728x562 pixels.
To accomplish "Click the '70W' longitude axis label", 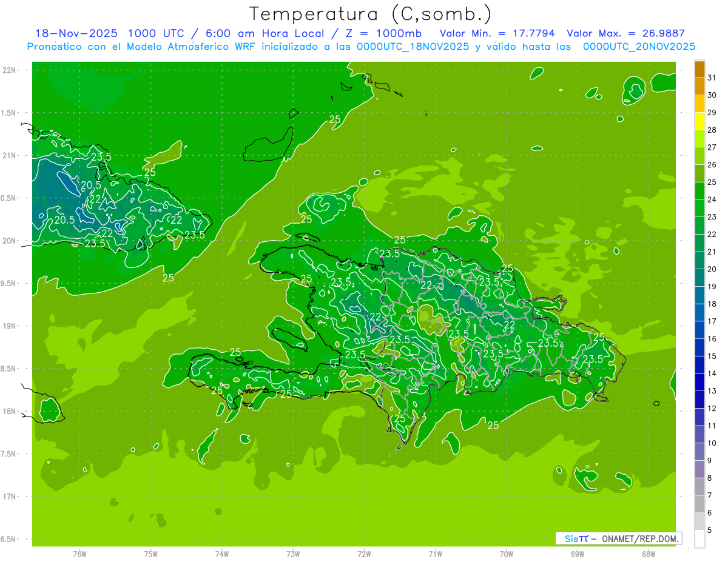I will [507, 554].
